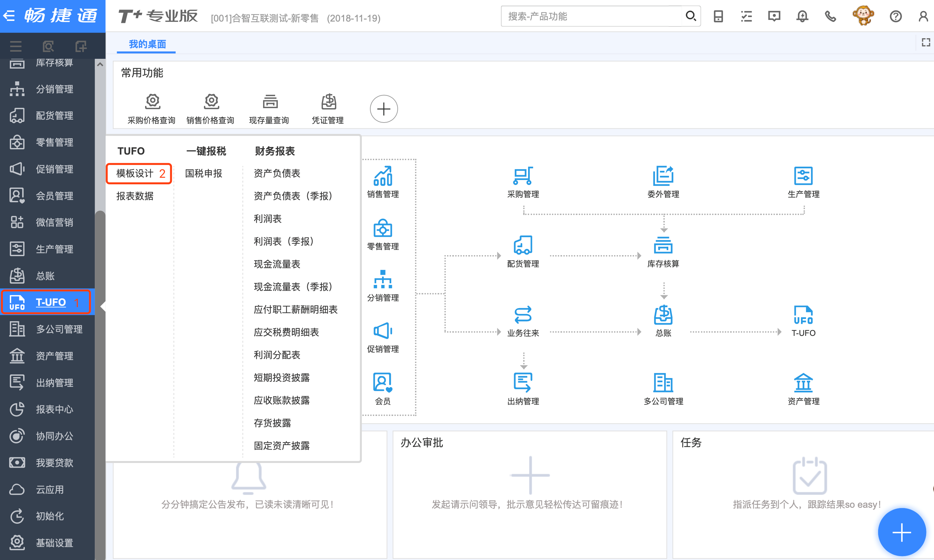Open 固定资产披露 report
This screenshot has height=560, width=934.
pos(281,446)
